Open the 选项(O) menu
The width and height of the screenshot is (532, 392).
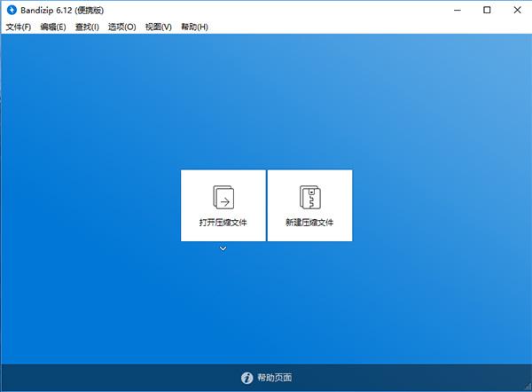click(x=122, y=27)
